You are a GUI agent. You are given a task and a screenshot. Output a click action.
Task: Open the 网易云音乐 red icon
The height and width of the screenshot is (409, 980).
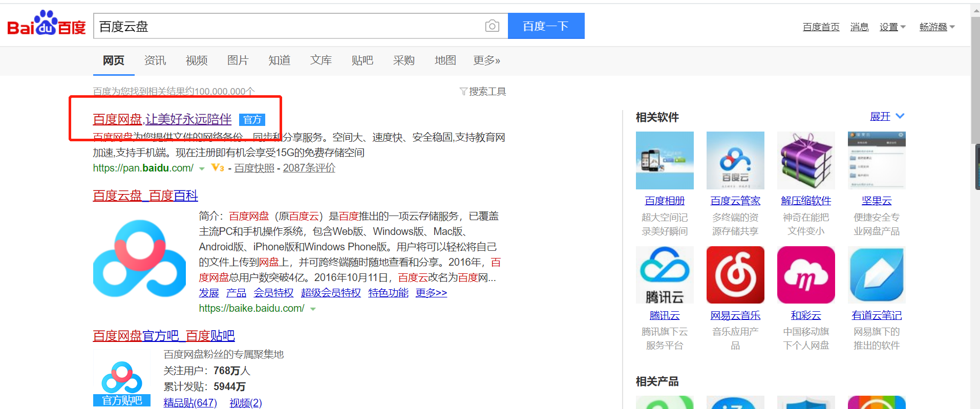[735, 275]
